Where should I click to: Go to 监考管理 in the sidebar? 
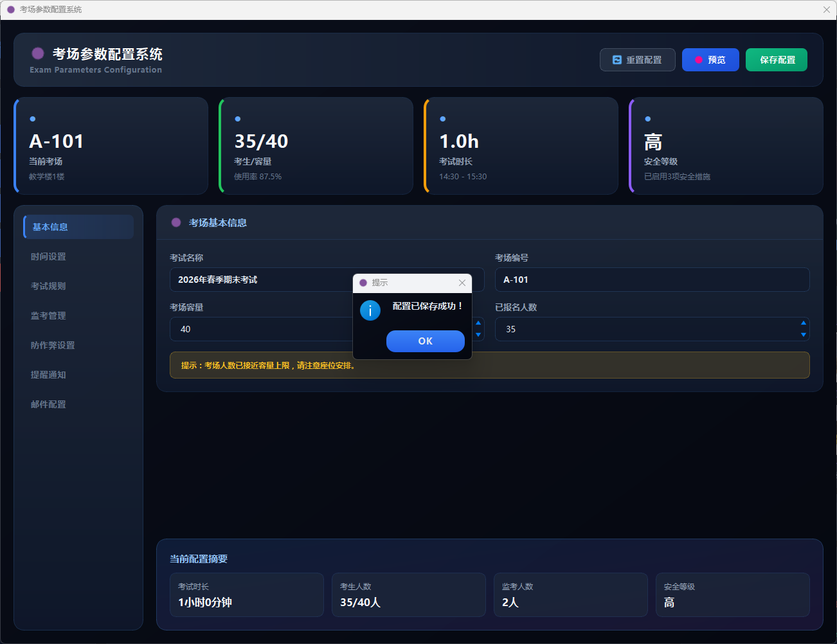tap(78, 316)
